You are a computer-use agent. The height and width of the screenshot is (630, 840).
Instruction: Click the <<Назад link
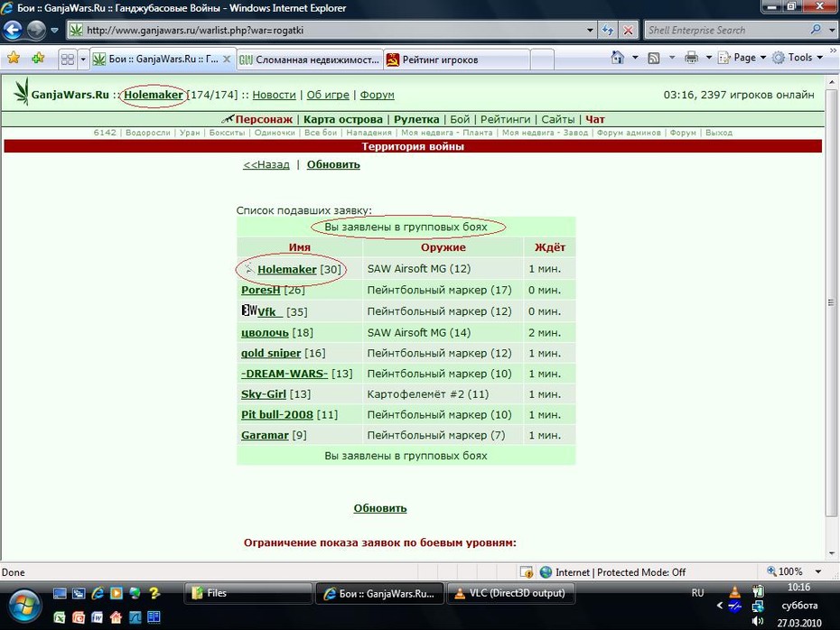[266, 164]
